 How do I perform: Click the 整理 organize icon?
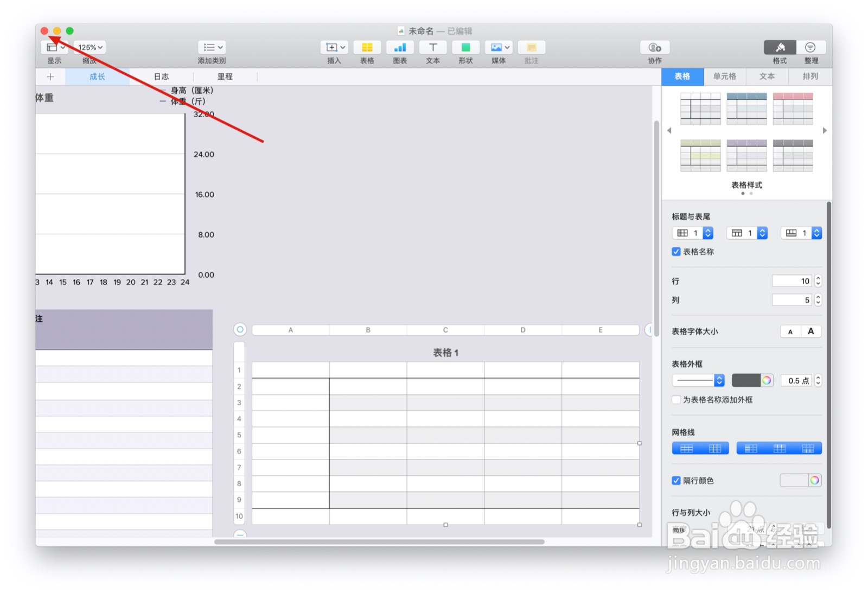(x=810, y=47)
